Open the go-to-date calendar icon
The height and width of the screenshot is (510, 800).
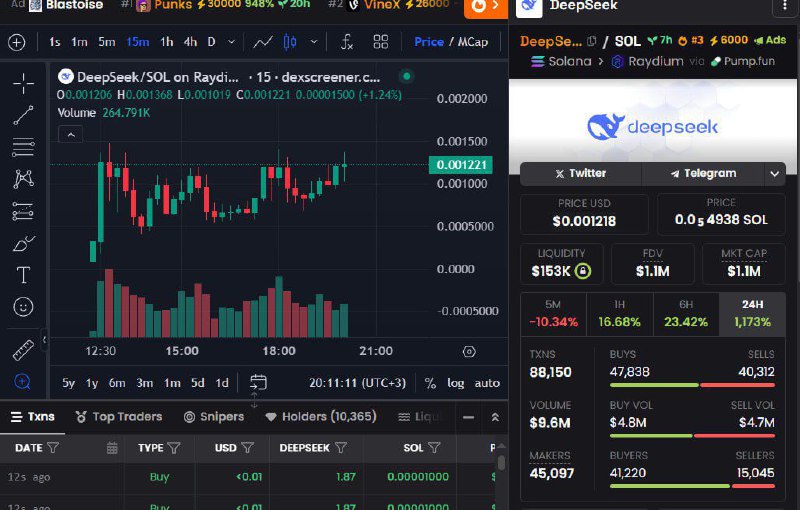258,382
